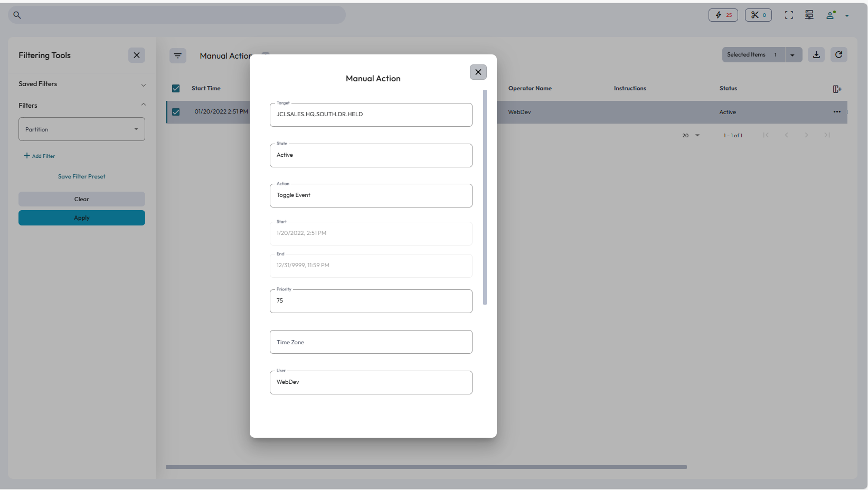The height and width of the screenshot is (490, 868).
Task: Click the dialog's vertical scrollbar
Action: pyautogui.click(x=485, y=197)
